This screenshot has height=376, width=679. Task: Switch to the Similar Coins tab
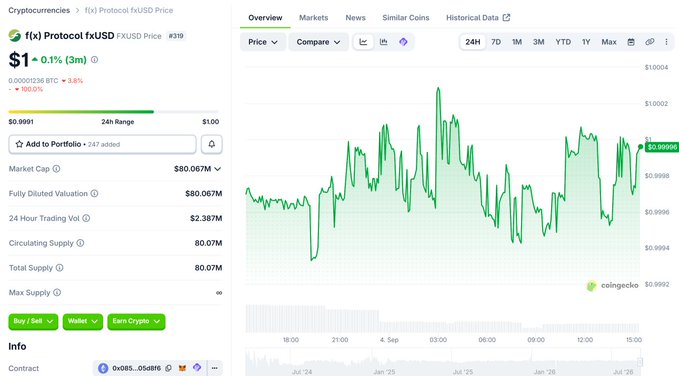(x=406, y=18)
